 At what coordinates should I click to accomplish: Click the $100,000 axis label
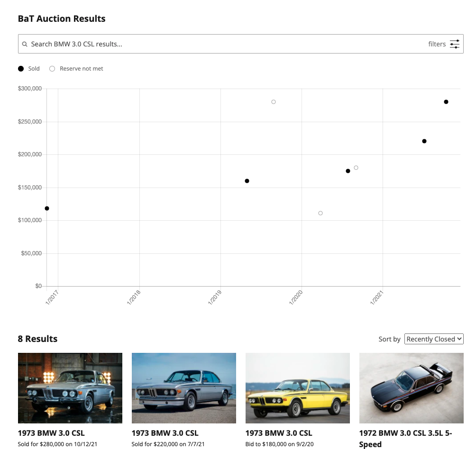click(30, 220)
